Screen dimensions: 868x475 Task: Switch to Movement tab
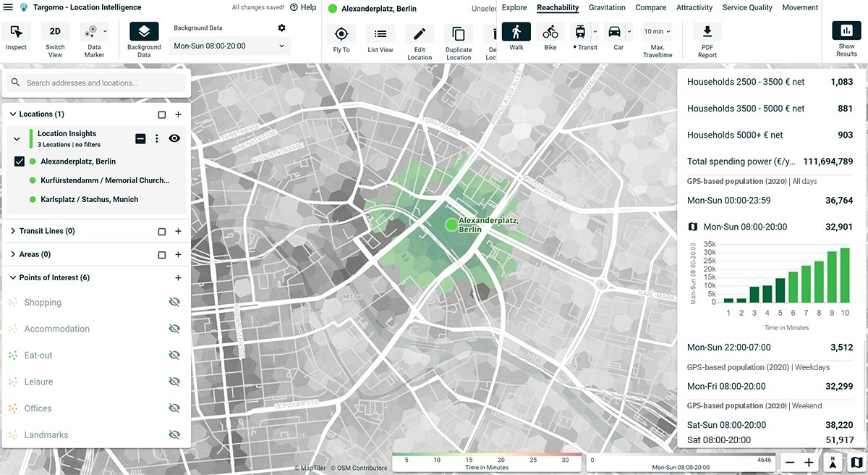click(800, 7)
